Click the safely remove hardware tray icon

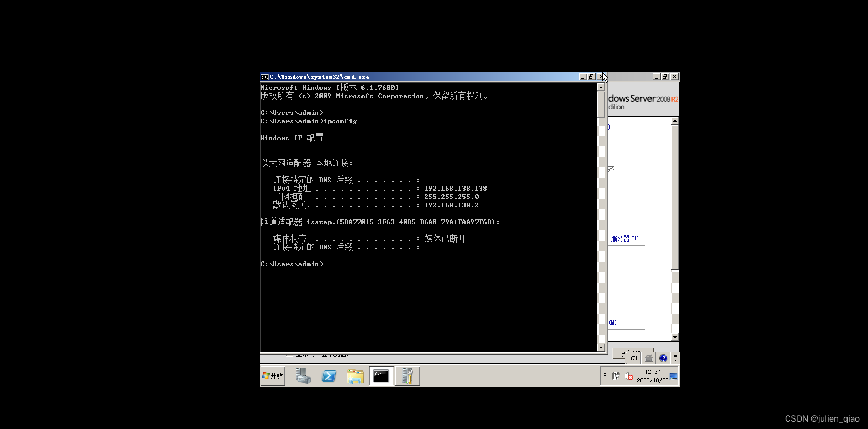point(616,376)
